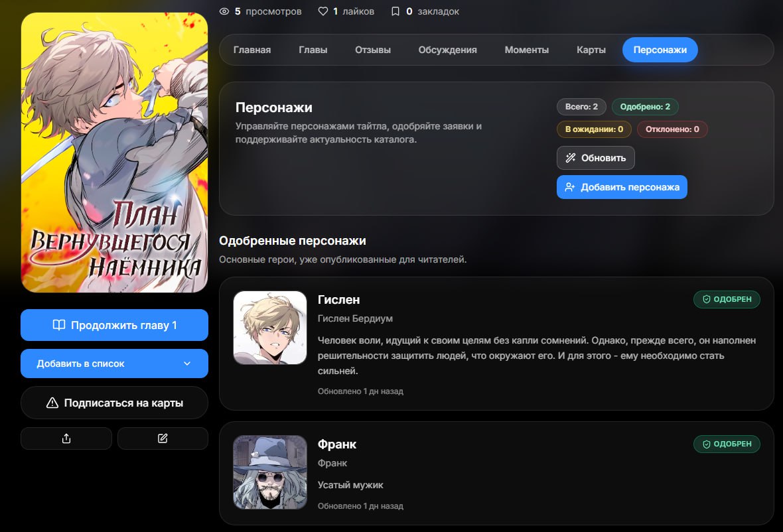Click the Добавить в список button

pyautogui.click(x=114, y=364)
